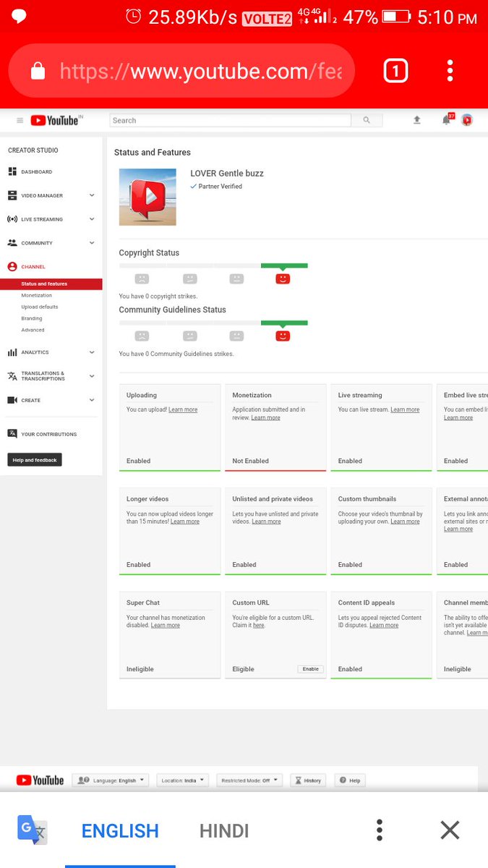Open Advanced in sidebar
Image resolution: width=488 pixels, height=868 pixels.
tap(33, 330)
